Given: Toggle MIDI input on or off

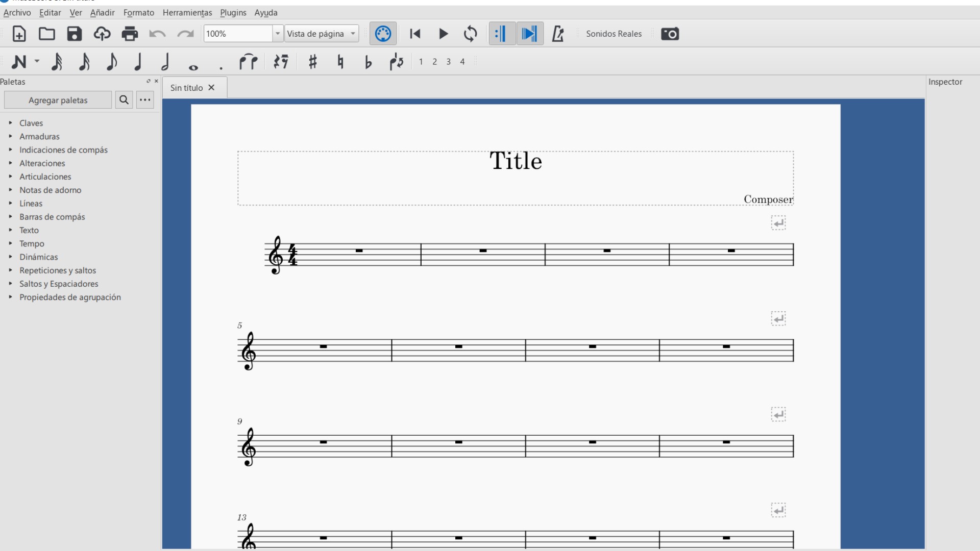Looking at the screenshot, I should pos(383,34).
